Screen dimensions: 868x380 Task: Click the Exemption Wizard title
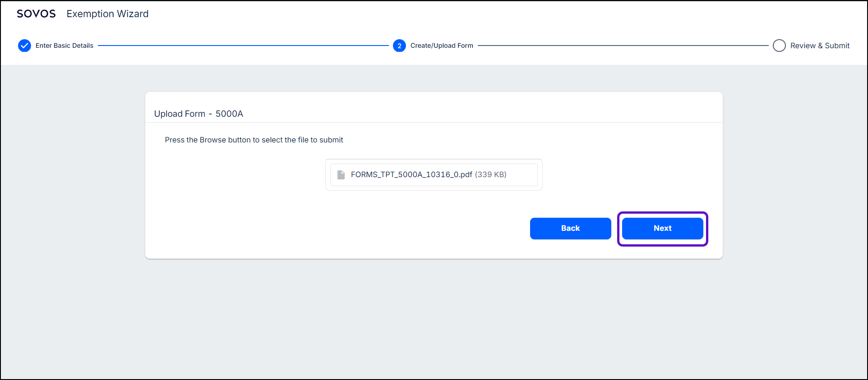(107, 14)
